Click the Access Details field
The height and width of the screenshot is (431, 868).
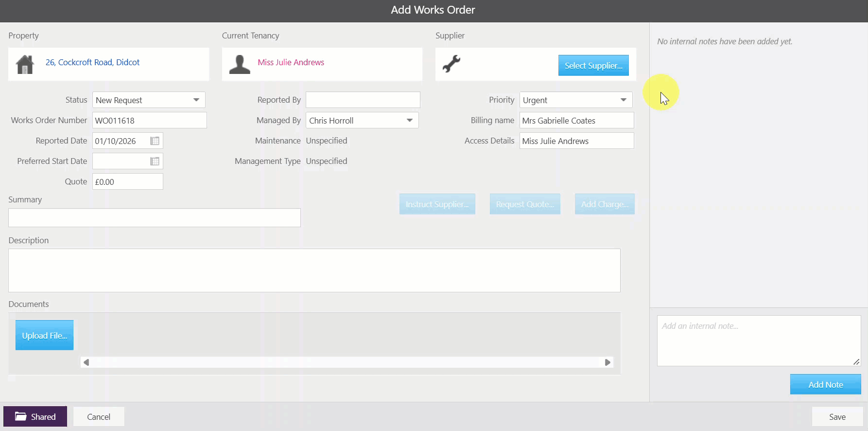coord(576,141)
